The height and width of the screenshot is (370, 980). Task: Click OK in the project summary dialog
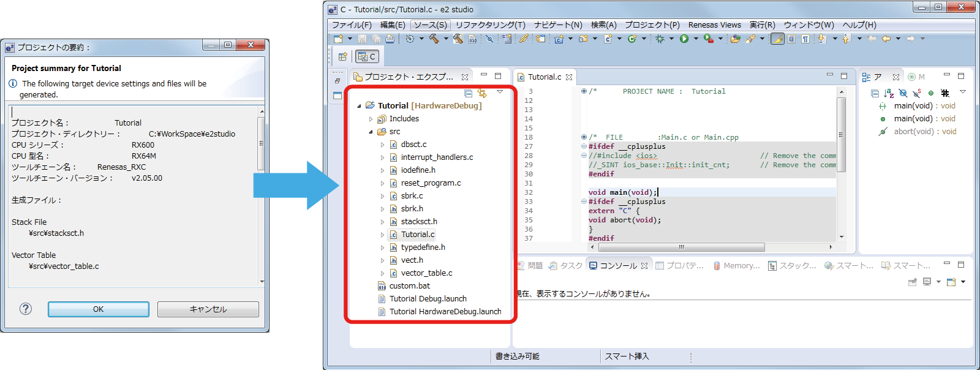click(x=99, y=309)
